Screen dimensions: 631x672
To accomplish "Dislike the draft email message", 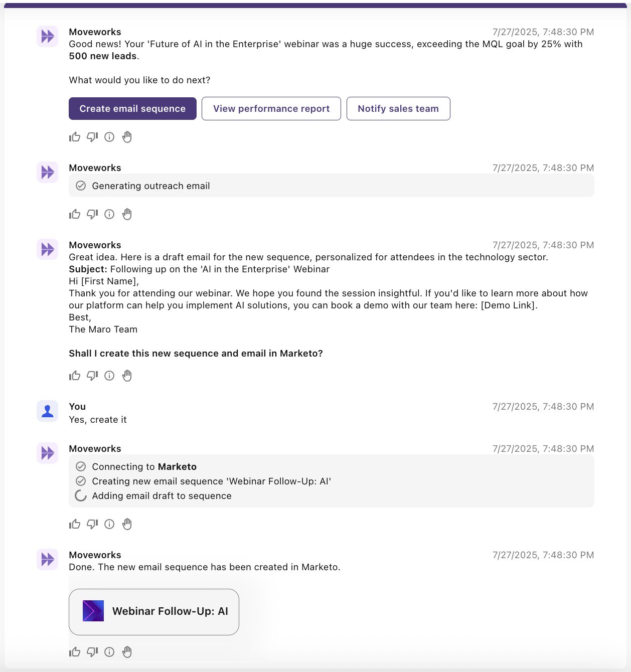I will (92, 376).
